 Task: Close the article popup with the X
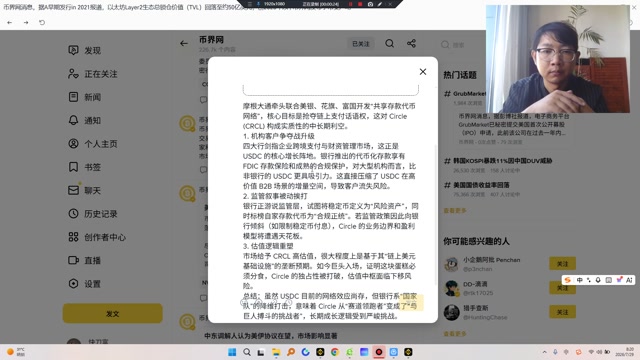(x=423, y=72)
